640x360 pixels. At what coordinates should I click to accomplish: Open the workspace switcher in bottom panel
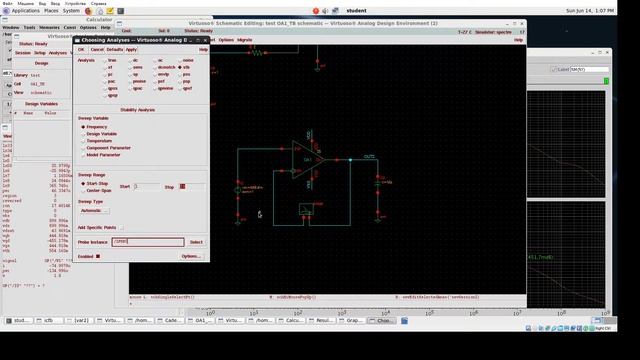[604, 321]
